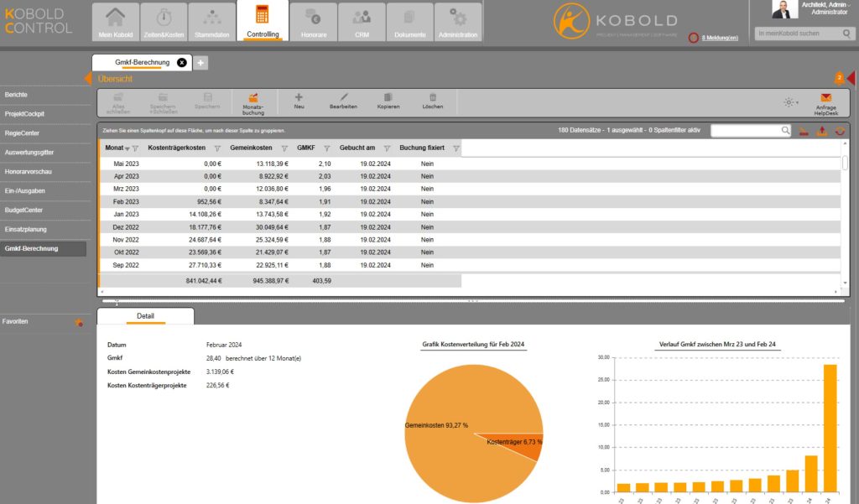Sort by the Monat column header

pyautogui.click(x=114, y=148)
